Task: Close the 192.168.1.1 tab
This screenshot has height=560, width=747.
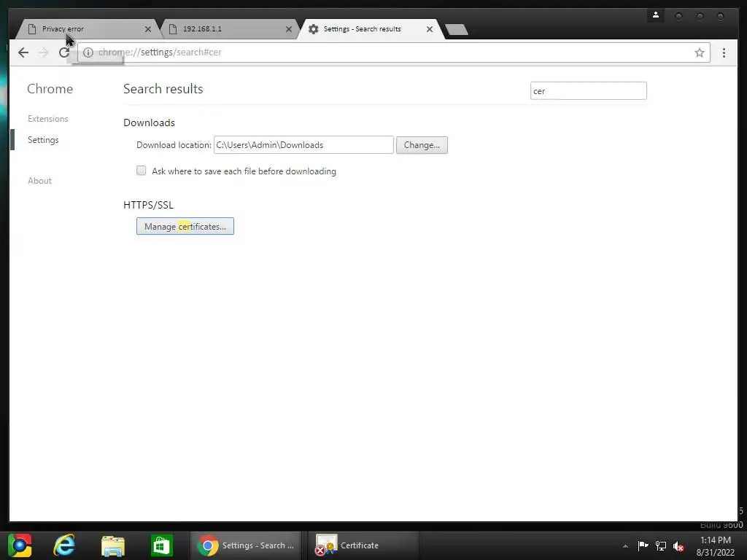Action: tap(289, 29)
